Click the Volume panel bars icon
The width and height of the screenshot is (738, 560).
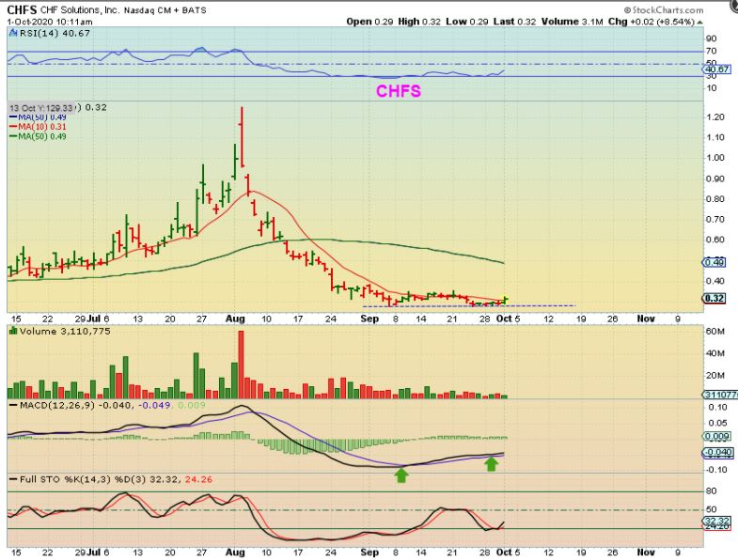[x=13, y=332]
